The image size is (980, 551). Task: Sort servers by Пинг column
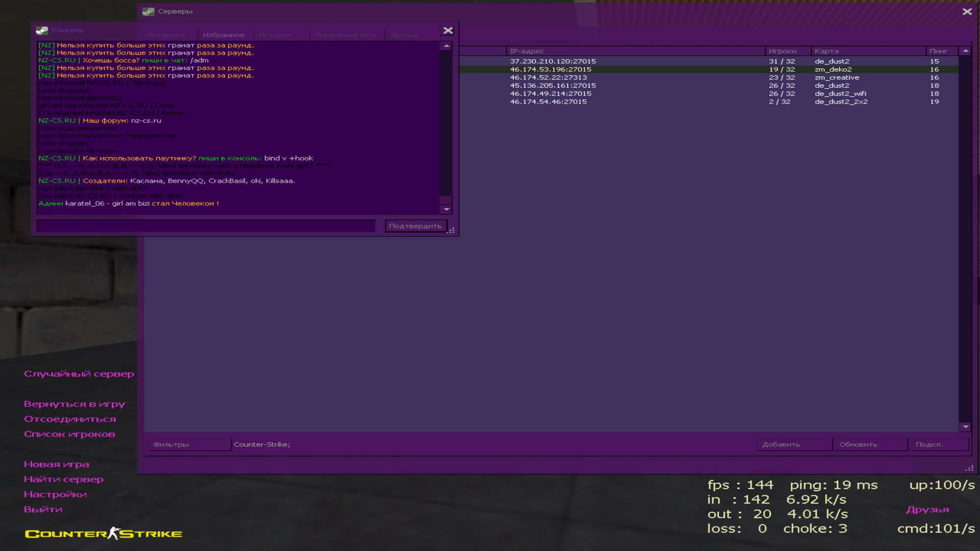tap(938, 51)
